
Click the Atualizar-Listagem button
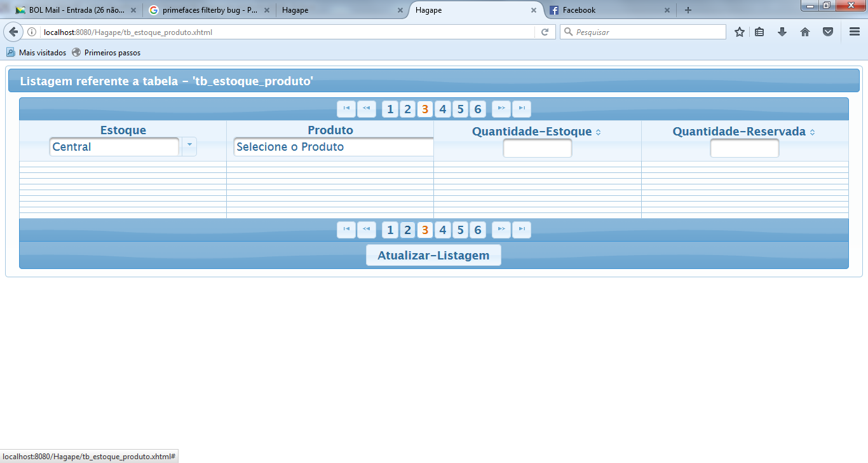pos(433,255)
